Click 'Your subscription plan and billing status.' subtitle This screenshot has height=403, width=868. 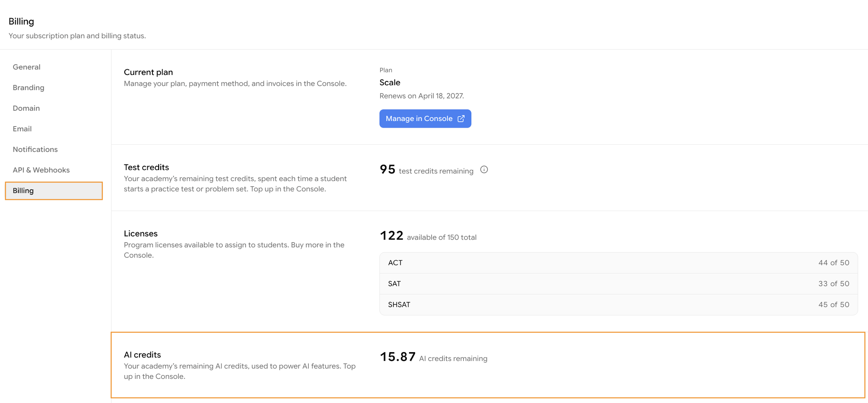click(77, 36)
